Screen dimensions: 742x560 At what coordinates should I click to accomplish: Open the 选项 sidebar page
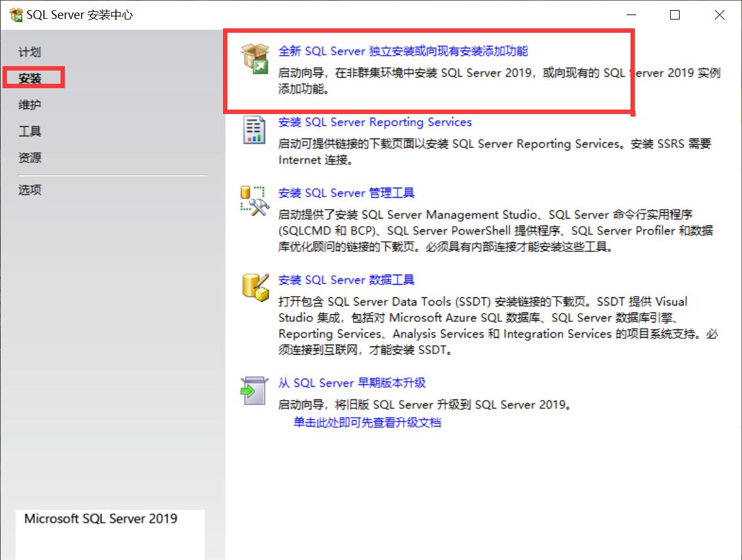30,190
